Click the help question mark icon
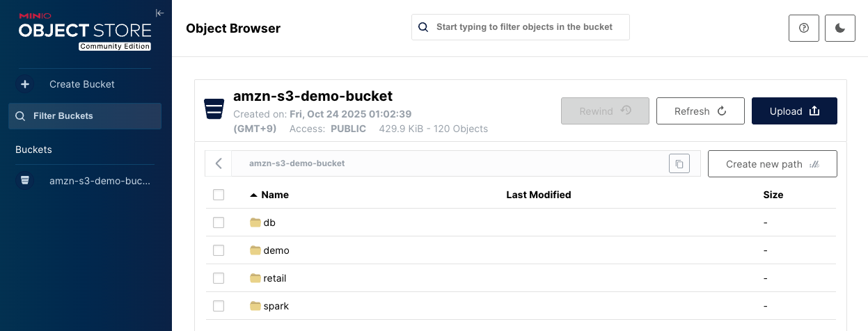Screen dimensions: 868x331 pyautogui.click(x=804, y=28)
